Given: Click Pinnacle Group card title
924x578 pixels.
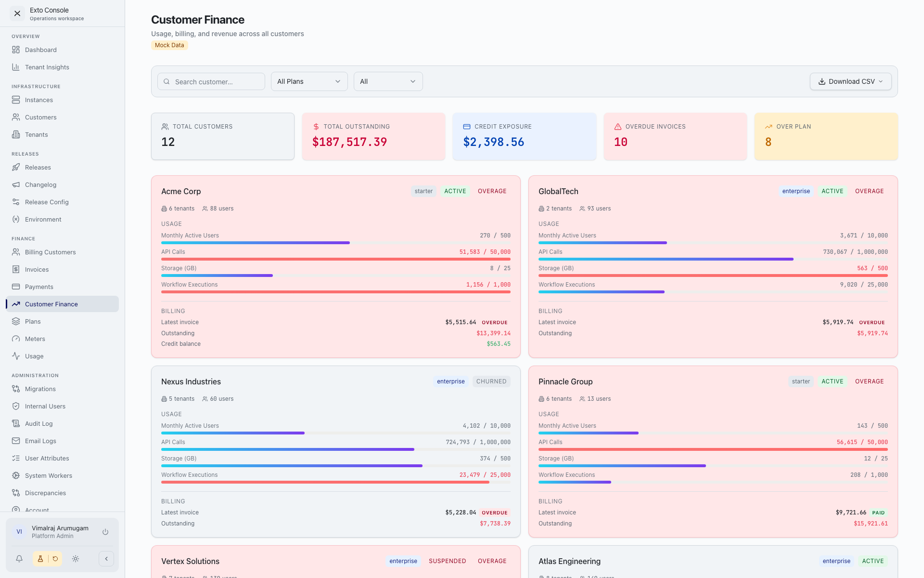Looking at the screenshot, I should click(x=565, y=381).
